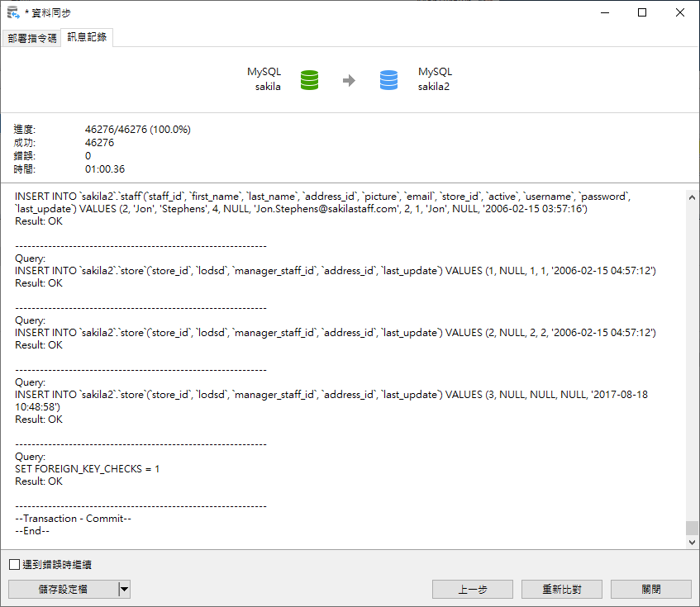Switch to the 部署指令碼 tab
The image size is (700, 607).
[x=32, y=39]
